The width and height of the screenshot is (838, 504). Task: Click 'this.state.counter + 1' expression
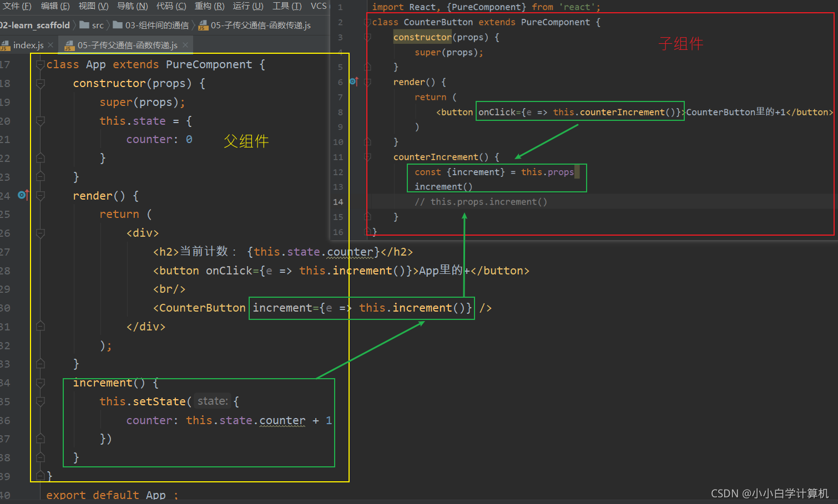(259, 420)
